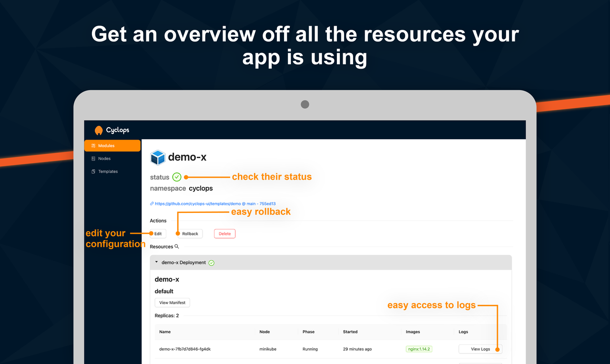Screen dimensions: 610x364
Task: Click the Node column header
Action: coord(264,332)
